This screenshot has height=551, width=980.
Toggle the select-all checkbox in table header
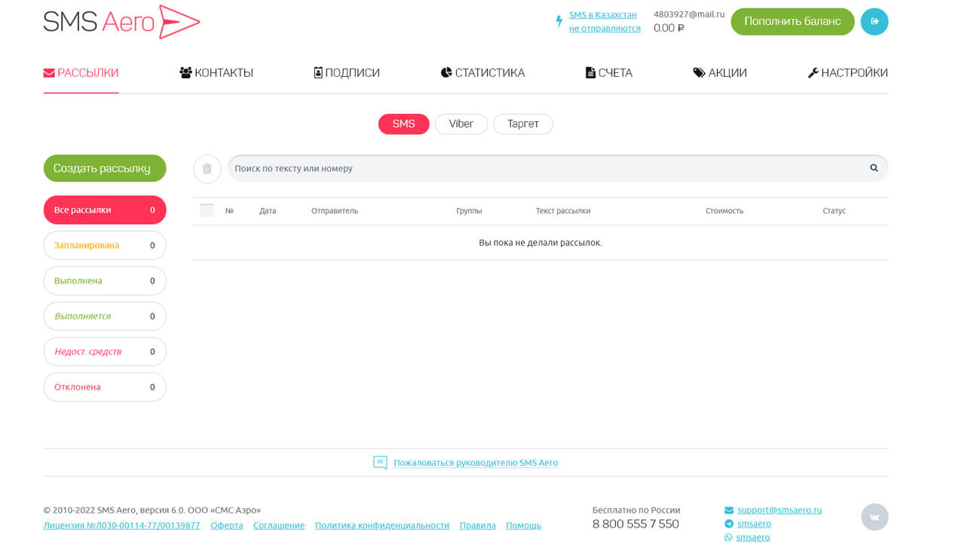[x=207, y=210]
